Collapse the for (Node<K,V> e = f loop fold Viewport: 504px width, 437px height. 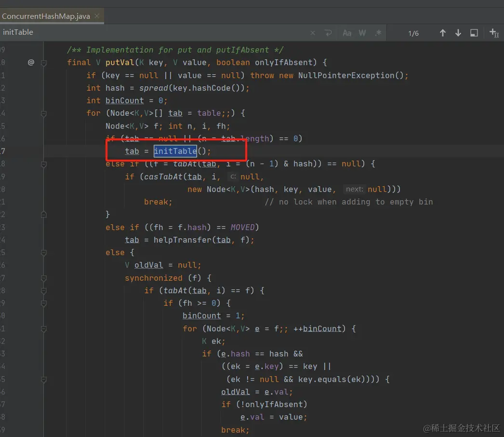(x=44, y=328)
